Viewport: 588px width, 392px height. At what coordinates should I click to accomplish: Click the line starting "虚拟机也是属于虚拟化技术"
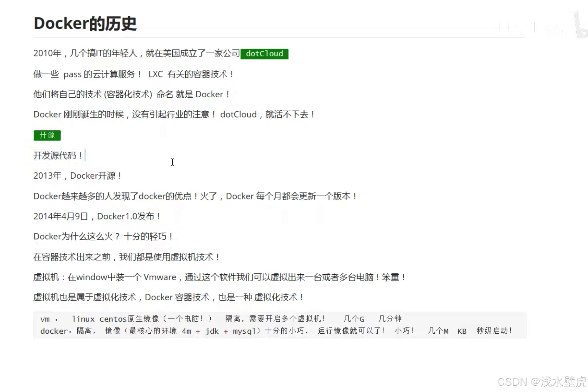(169, 297)
